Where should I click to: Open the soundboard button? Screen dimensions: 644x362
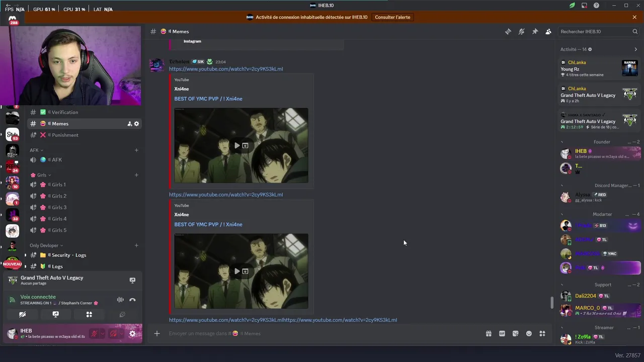pyautogui.click(x=122, y=314)
